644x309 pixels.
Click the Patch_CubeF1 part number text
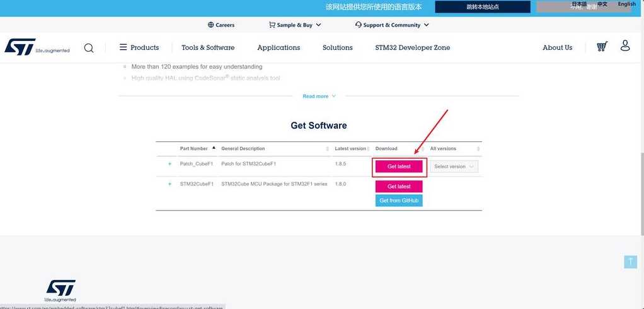click(197, 163)
